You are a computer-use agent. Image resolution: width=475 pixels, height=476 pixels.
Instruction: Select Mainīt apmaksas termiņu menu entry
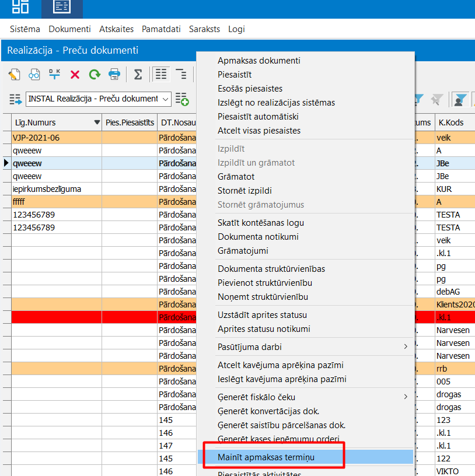266,457
